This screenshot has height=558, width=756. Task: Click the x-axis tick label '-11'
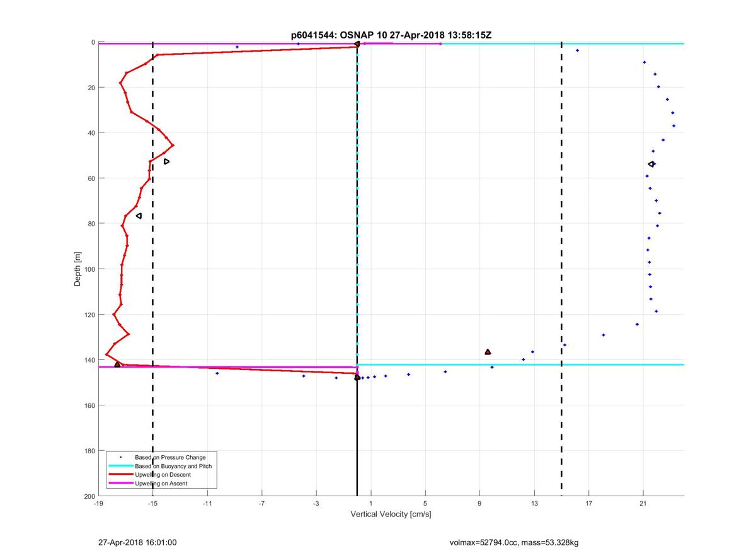(207, 504)
